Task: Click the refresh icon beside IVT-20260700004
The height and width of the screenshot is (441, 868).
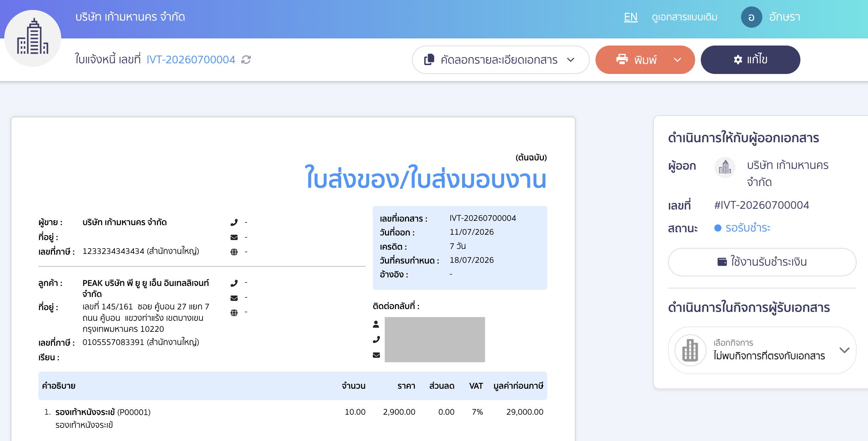Action: click(x=246, y=60)
